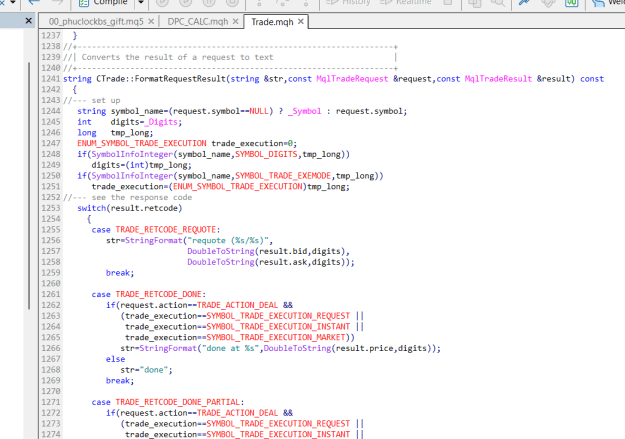
Task: Click the comment 'Converts the result of a request to text'
Action: tap(177, 57)
